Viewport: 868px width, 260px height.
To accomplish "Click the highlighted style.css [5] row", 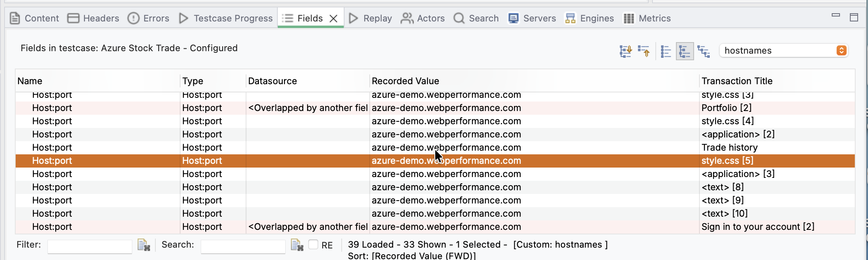I will [x=435, y=161].
